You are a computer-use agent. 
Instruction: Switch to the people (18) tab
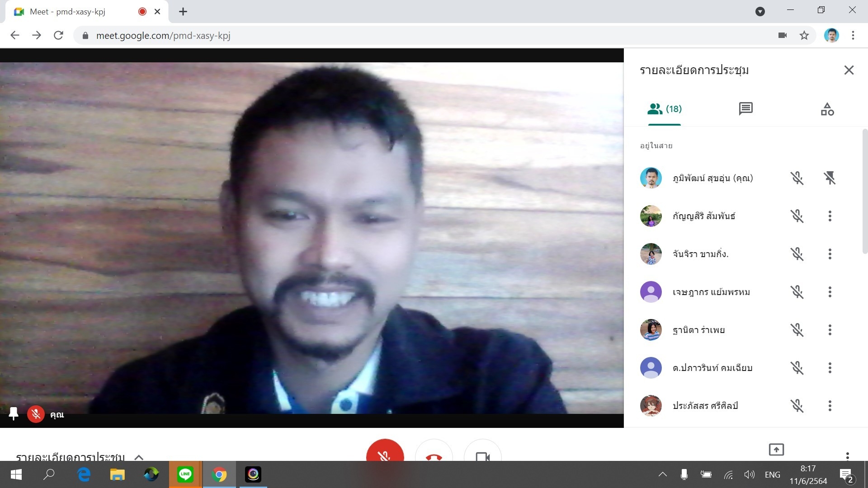point(664,109)
